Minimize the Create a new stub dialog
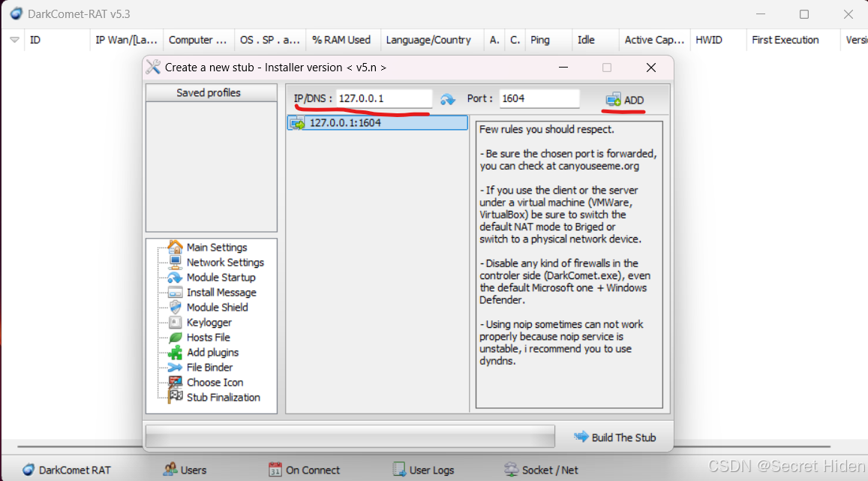This screenshot has height=481, width=868. 563,68
